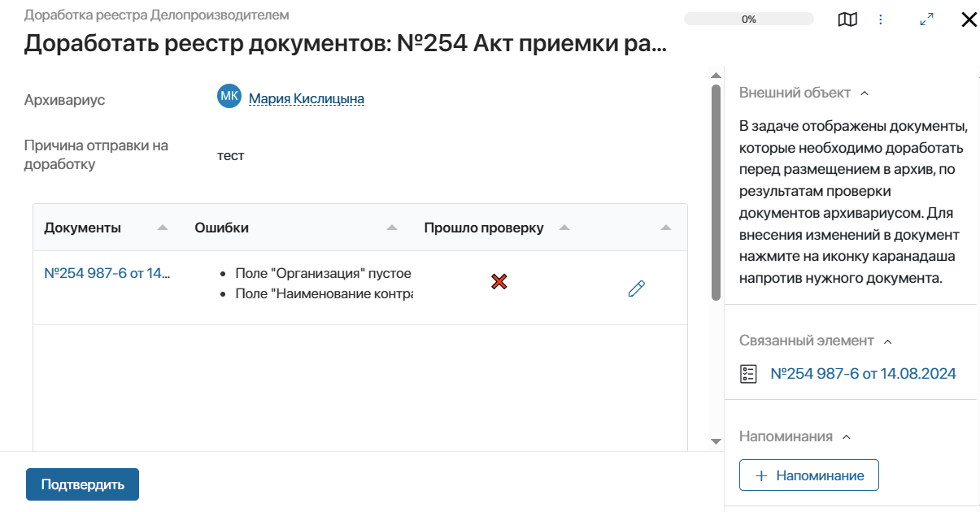The width and height of the screenshot is (980, 512).
Task: Add a reminder via Напоминание button
Action: tap(808, 475)
